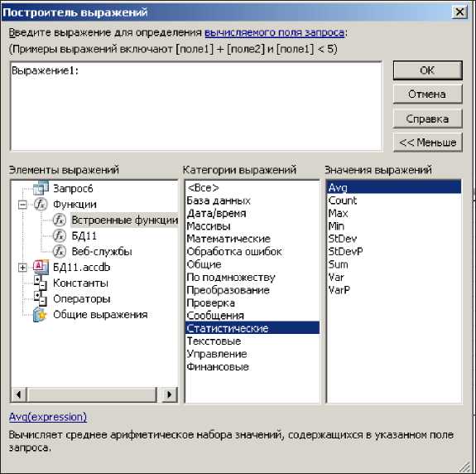Viewport: 476px width, 474px height.
Task: Select Count function value
Action: (394, 201)
